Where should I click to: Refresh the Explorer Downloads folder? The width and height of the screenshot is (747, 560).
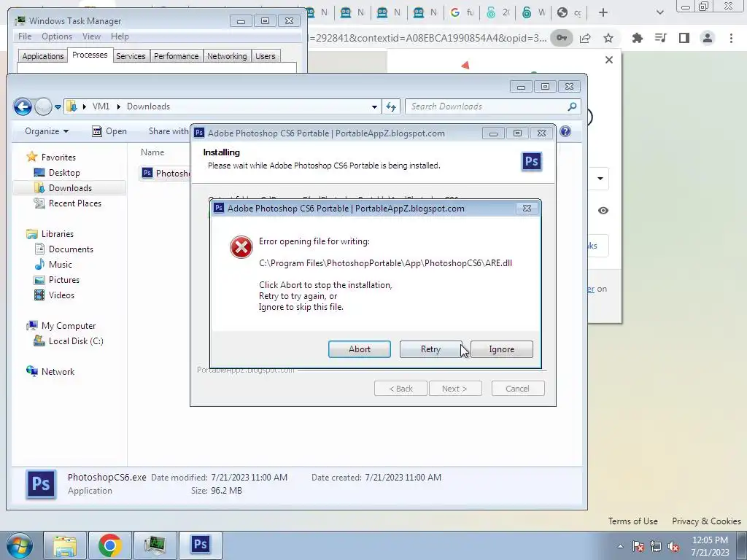coord(391,106)
